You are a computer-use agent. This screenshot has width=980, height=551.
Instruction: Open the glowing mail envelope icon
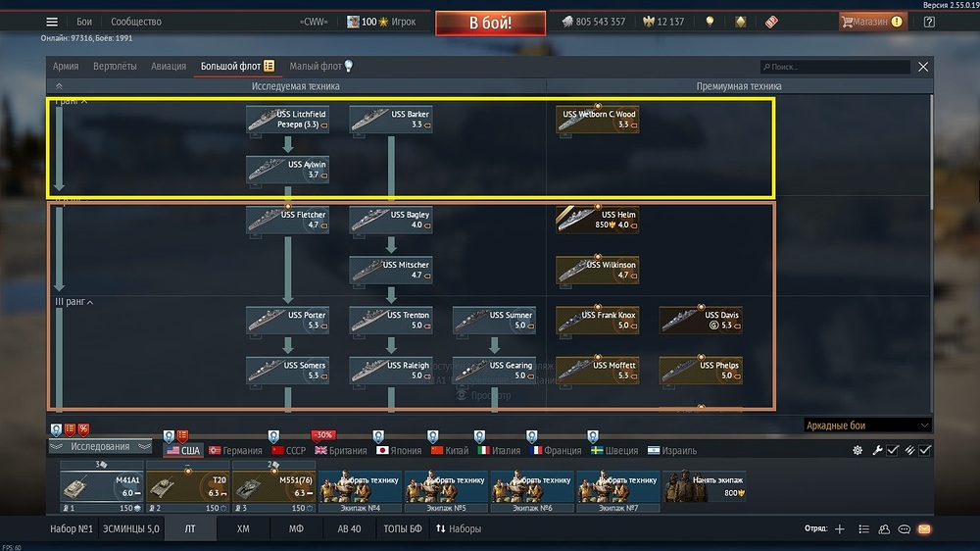coord(924,529)
